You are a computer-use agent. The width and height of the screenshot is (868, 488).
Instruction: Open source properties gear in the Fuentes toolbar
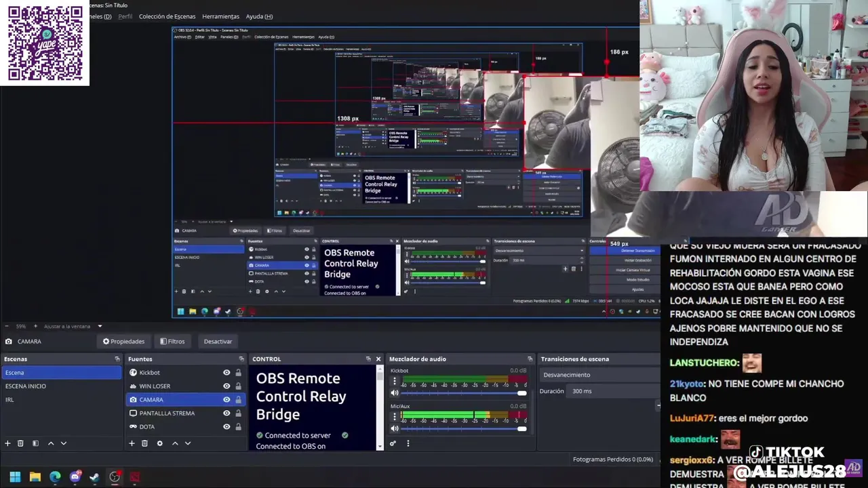159,443
